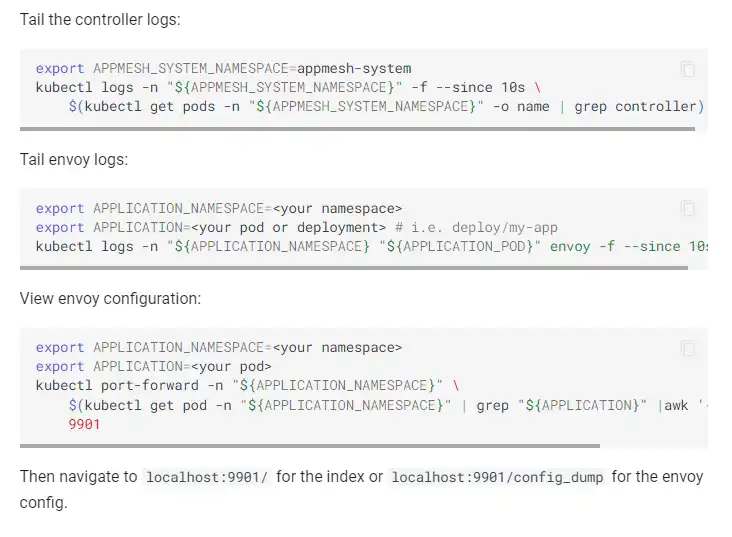Image resolution: width=732 pixels, height=537 pixels.
Task: Click the "Tail envoy logs:" text
Action: point(74,159)
